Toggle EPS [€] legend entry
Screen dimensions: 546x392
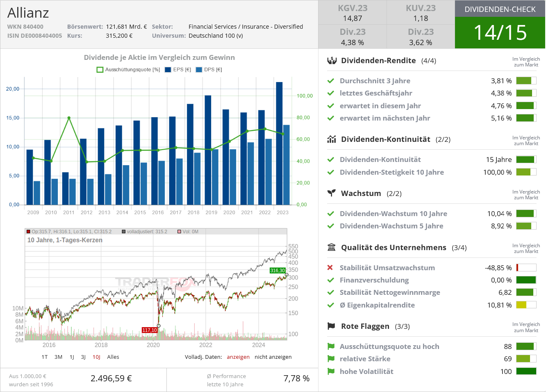[178, 70]
